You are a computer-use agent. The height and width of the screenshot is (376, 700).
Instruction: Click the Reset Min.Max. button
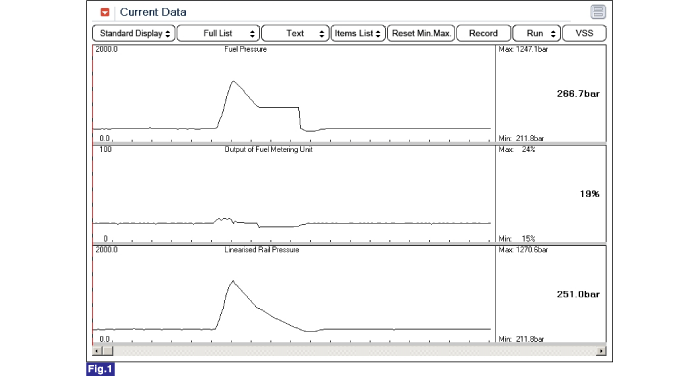point(421,33)
